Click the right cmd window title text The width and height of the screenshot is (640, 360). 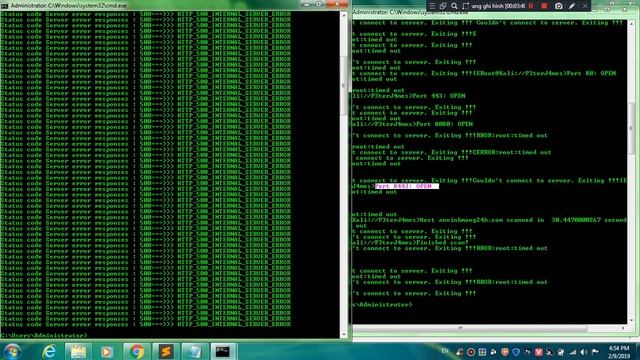coord(411,12)
